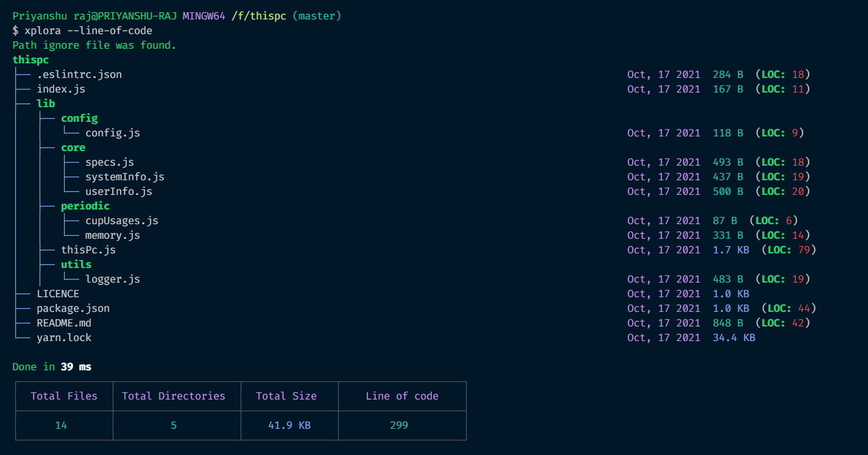868x455 pixels.
Task: Click the LOC value 79 for thisPc.js
Action: pyautogui.click(x=804, y=250)
